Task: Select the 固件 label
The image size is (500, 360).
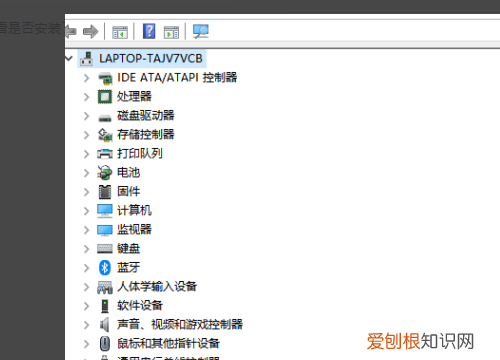Action: tap(129, 192)
